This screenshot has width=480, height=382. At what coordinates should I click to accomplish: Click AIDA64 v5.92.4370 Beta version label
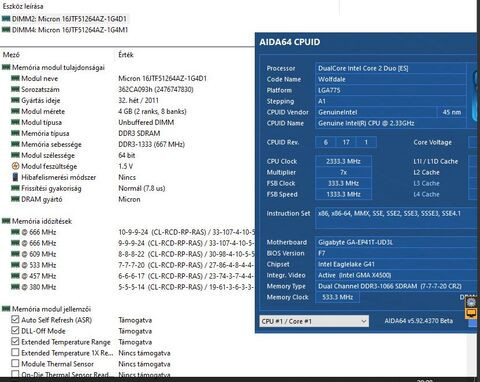tap(418, 321)
